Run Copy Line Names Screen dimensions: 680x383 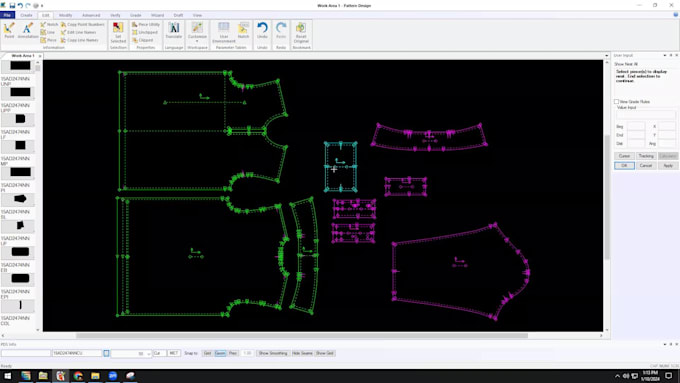pyautogui.click(x=79, y=40)
